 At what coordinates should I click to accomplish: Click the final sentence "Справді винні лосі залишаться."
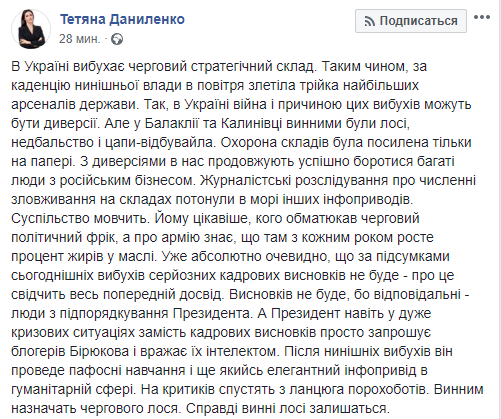point(288,409)
